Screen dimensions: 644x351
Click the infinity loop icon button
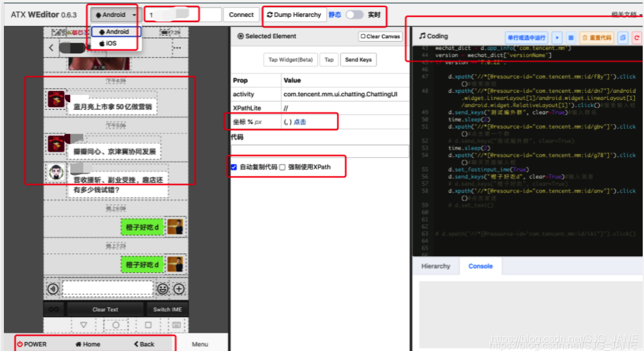tap(54, 309)
